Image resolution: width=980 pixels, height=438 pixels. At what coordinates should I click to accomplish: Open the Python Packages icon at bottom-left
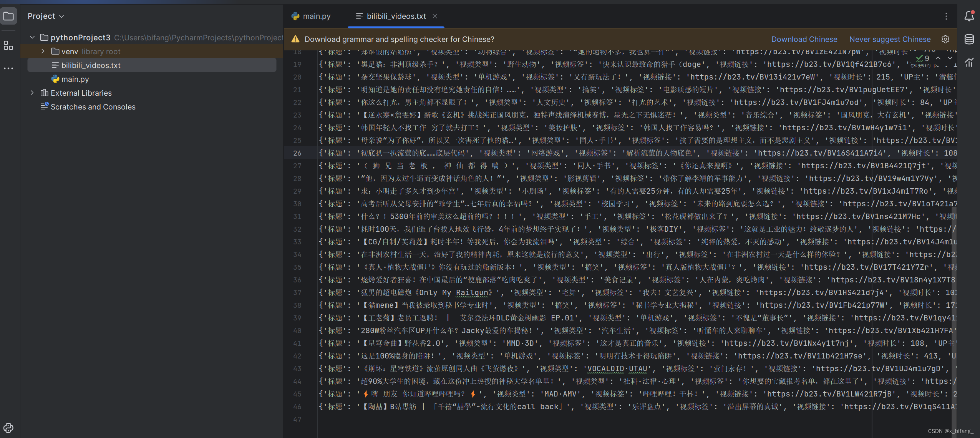(x=8, y=428)
